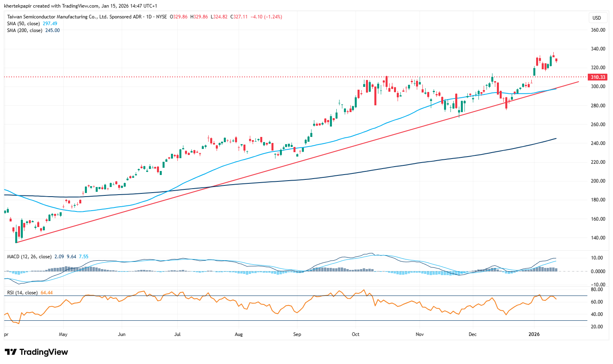Click the Jul label on time axis
The image size is (613, 364).
[x=177, y=334]
